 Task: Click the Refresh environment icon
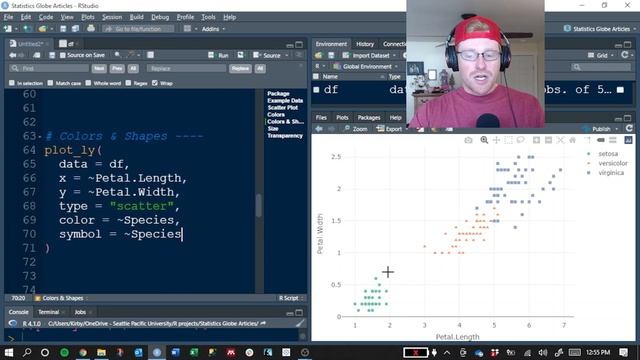tap(624, 55)
